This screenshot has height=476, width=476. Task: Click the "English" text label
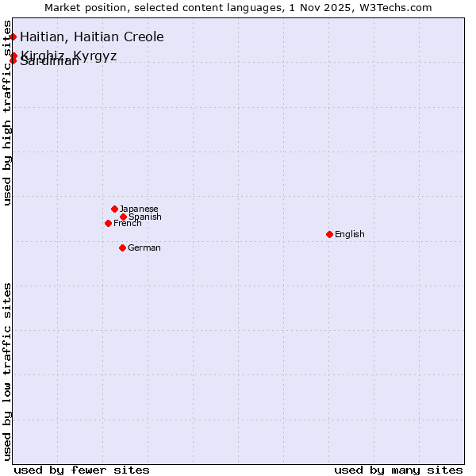[x=350, y=234]
